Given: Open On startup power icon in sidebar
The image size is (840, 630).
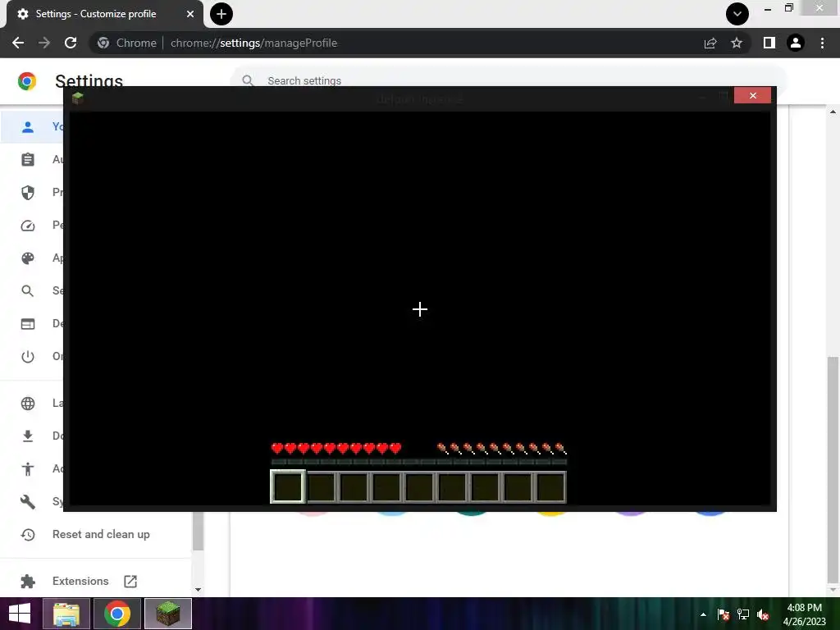Looking at the screenshot, I should pos(28,356).
